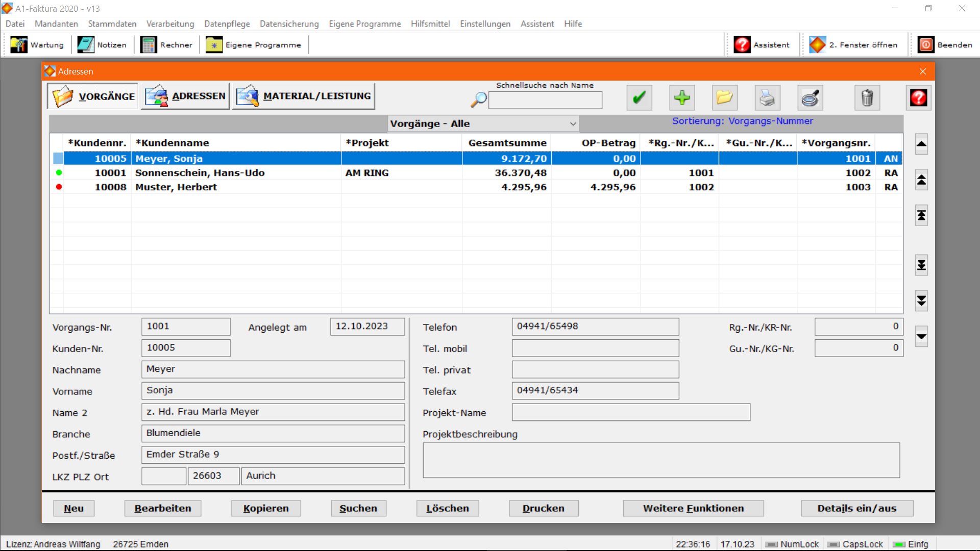Click the Löschen button
The image size is (980, 551).
[448, 508]
